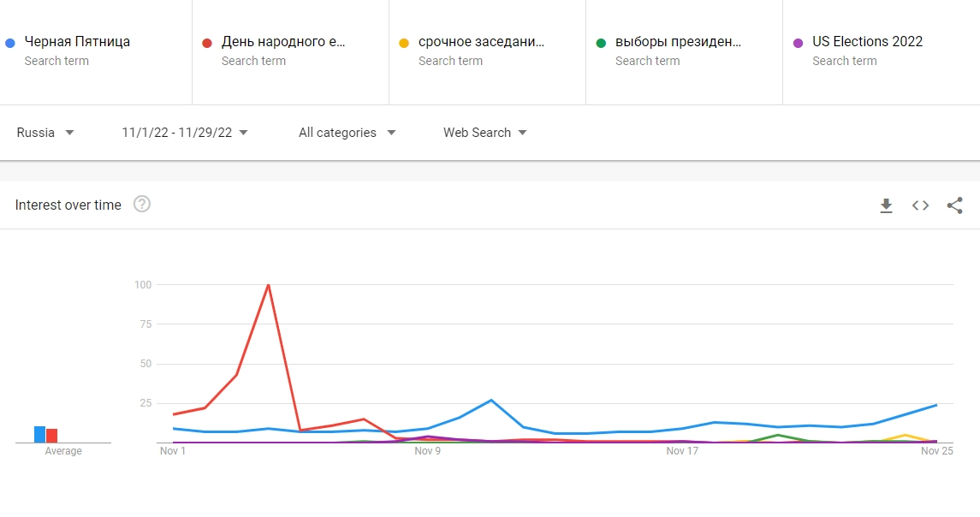Edit the US Elections 2022 search term
Screen dimensions: 980x517
click(867, 42)
